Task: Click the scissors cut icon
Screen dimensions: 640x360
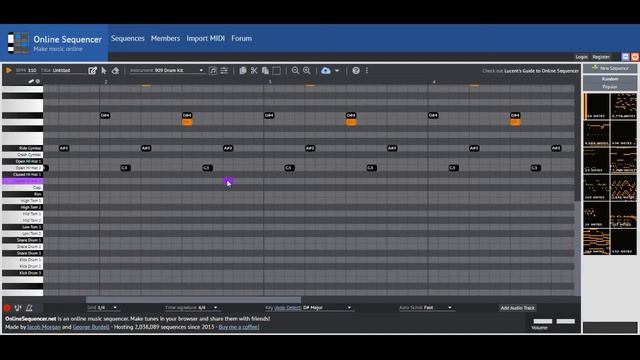Action: click(x=254, y=71)
